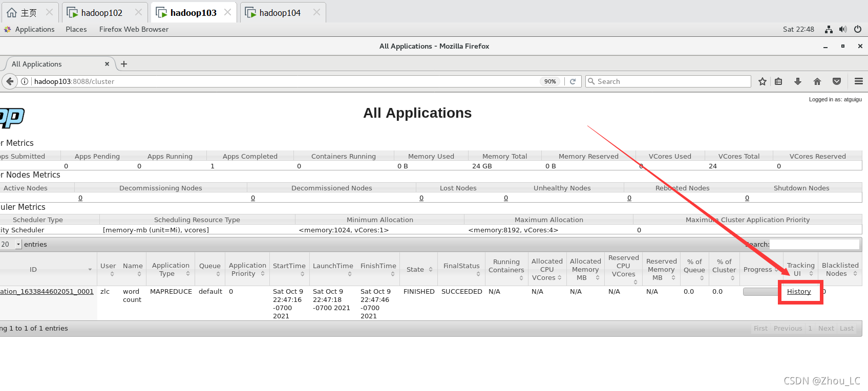Go to First page of entries
868x391 pixels.
[x=760, y=329]
